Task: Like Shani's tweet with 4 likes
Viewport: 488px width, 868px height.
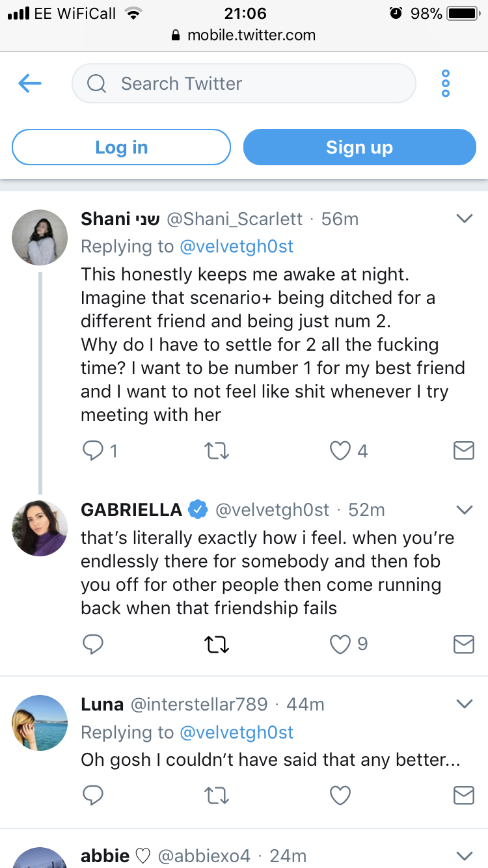Action: click(x=340, y=450)
